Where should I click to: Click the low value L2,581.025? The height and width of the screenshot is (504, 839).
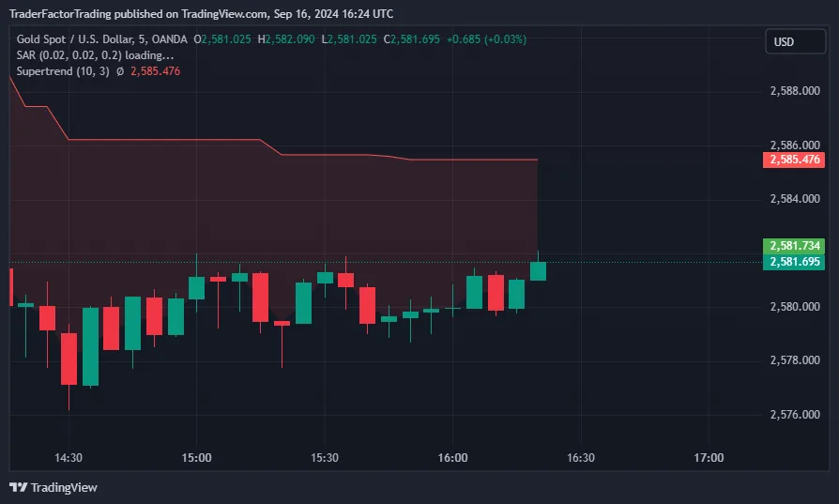(349, 39)
